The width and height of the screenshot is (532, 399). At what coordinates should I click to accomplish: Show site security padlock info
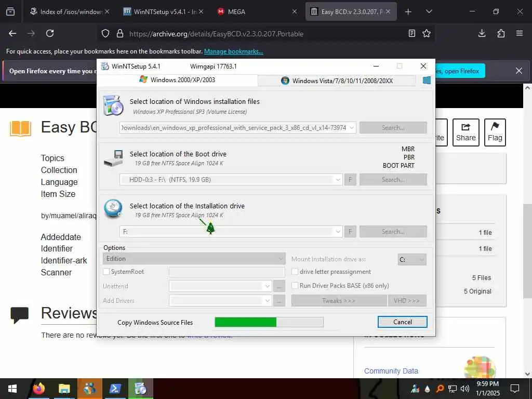point(120,34)
